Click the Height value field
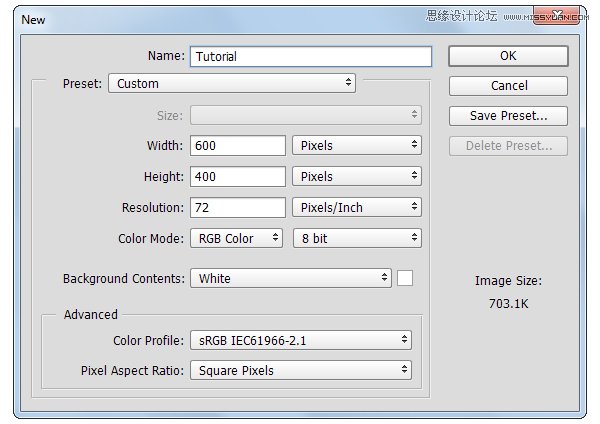The image size is (600, 424). pyautogui.click(x=238, y=177)
